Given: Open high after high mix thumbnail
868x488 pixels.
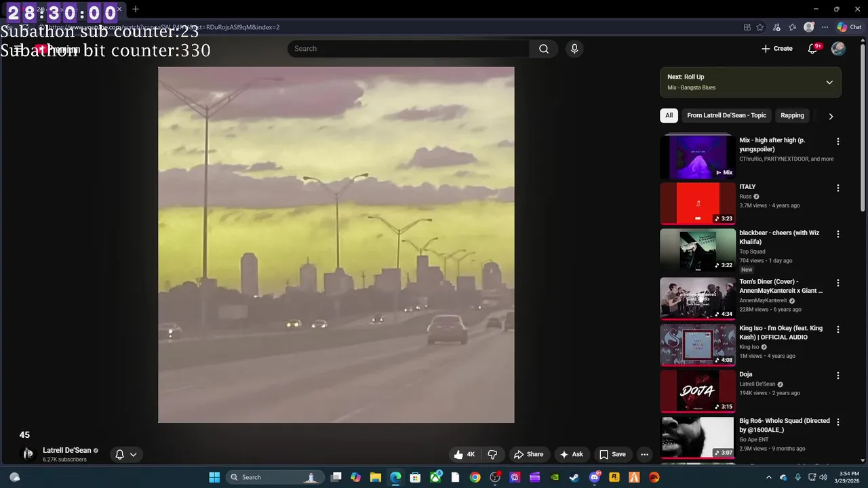Looking at the screenshot, I should (698, 157).
